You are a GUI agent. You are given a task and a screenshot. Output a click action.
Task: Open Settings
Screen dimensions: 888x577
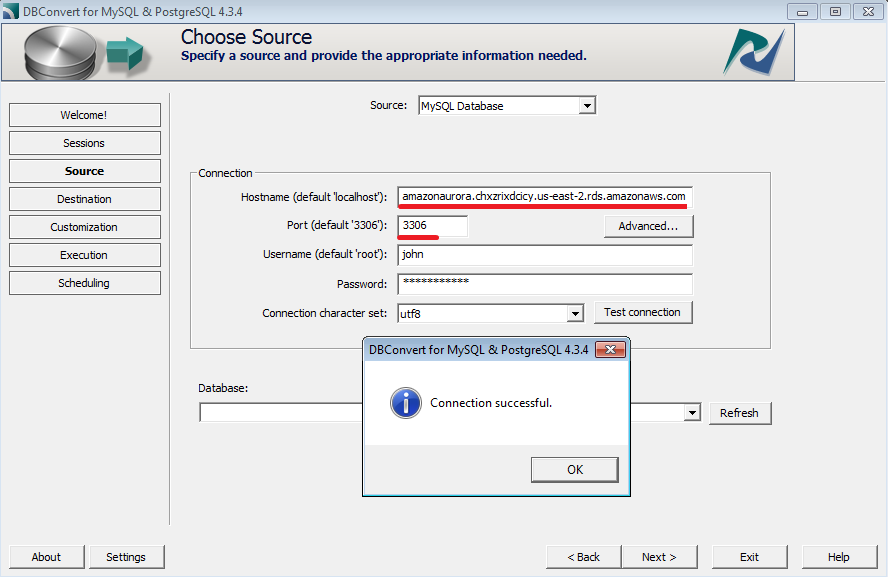pos(126,557)
